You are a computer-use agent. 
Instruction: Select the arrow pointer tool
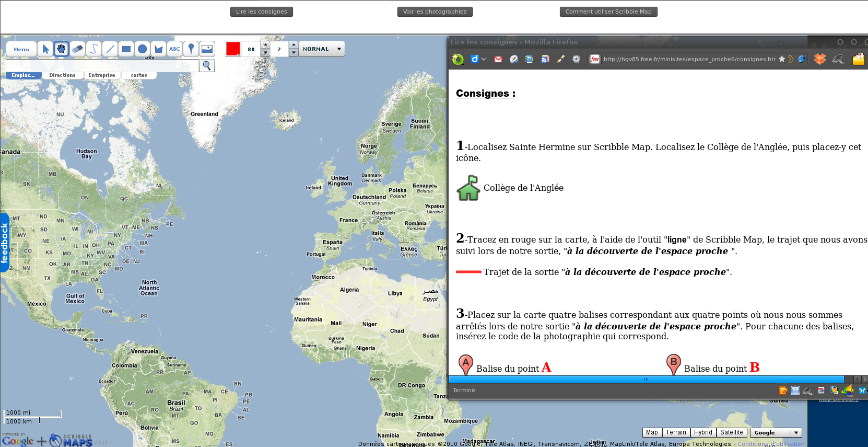point(45,49)
